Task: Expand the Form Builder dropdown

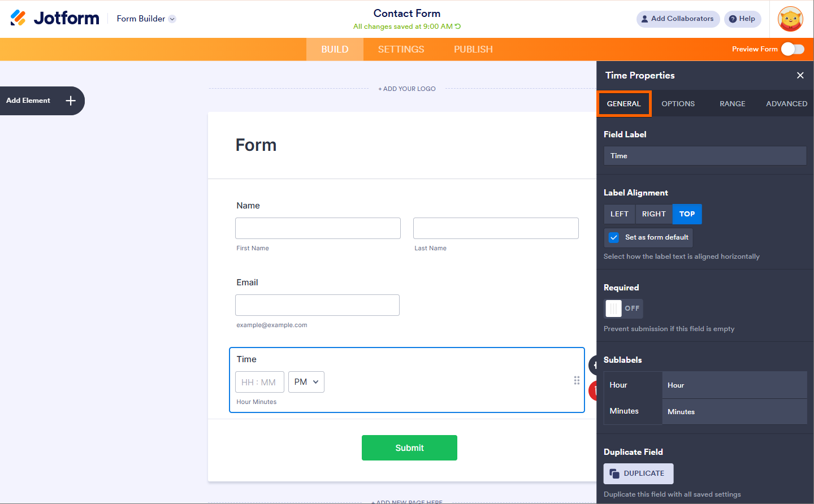Action: tap(172, 19)
